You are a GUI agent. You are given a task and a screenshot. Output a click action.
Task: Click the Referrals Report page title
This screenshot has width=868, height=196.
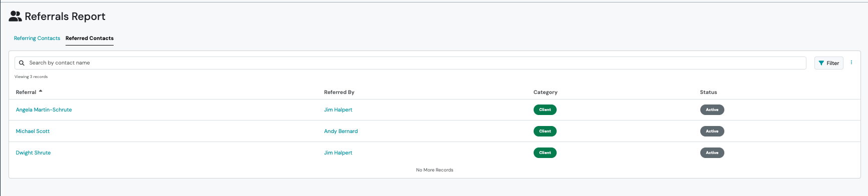65,16
